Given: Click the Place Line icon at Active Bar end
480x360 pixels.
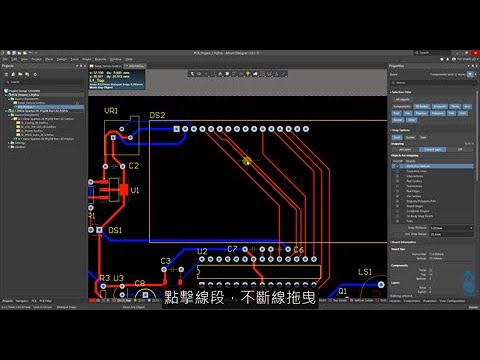Looking at the screenshot, I should pyautogui.click(x=283, y=74).
